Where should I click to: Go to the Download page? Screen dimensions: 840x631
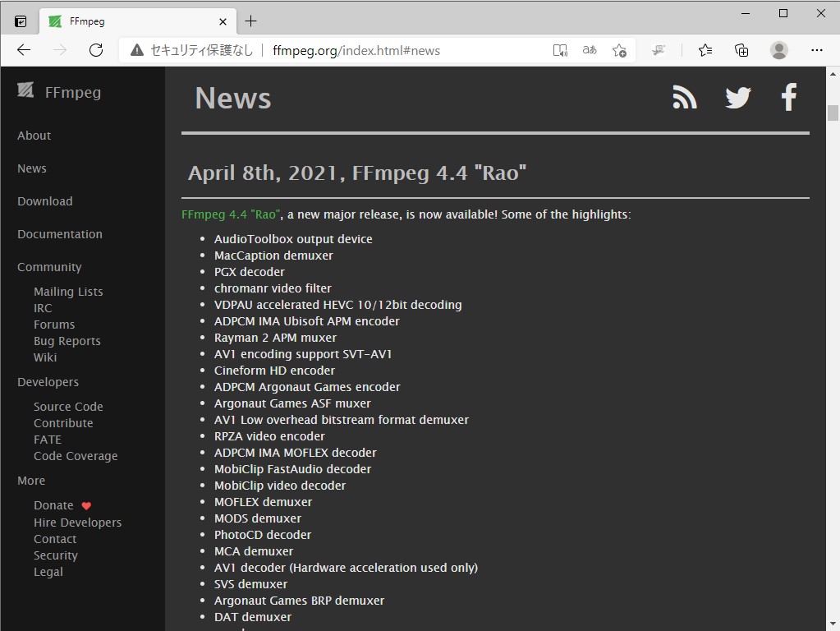point(44,200)
